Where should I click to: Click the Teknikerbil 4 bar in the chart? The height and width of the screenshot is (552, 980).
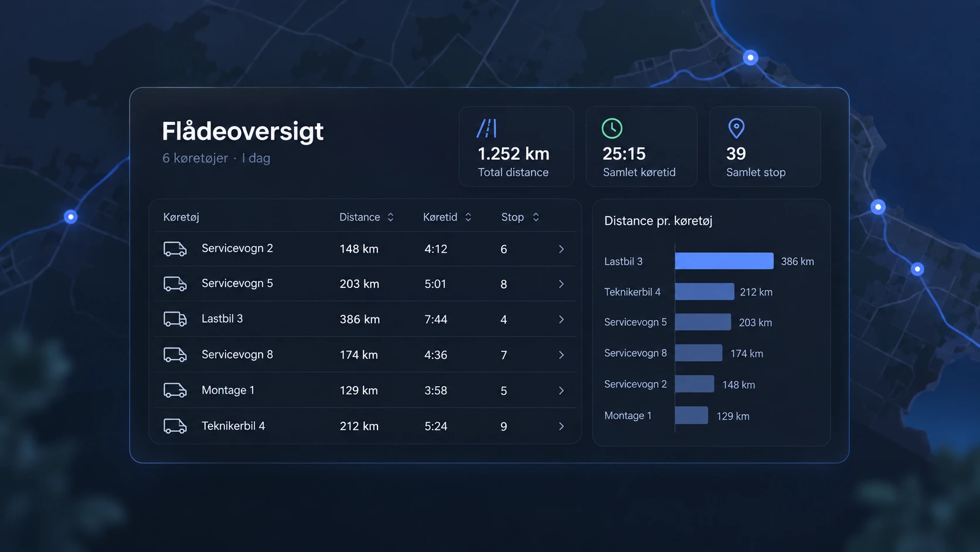pos(705,292)
